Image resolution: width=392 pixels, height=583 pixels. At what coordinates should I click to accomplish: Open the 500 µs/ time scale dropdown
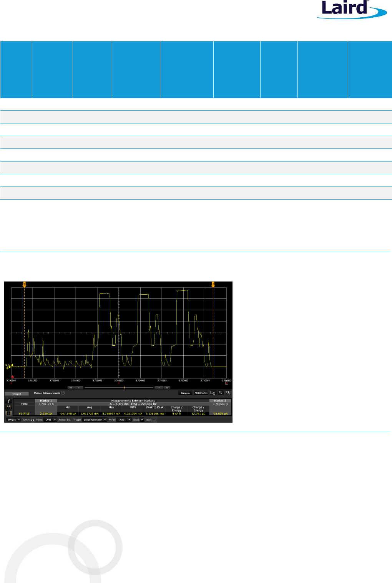pyautogui.click(x=13, y=420)
